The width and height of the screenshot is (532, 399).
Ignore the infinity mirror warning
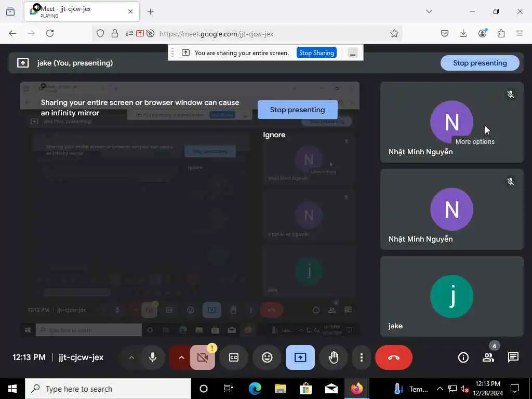tap(274, 135)
